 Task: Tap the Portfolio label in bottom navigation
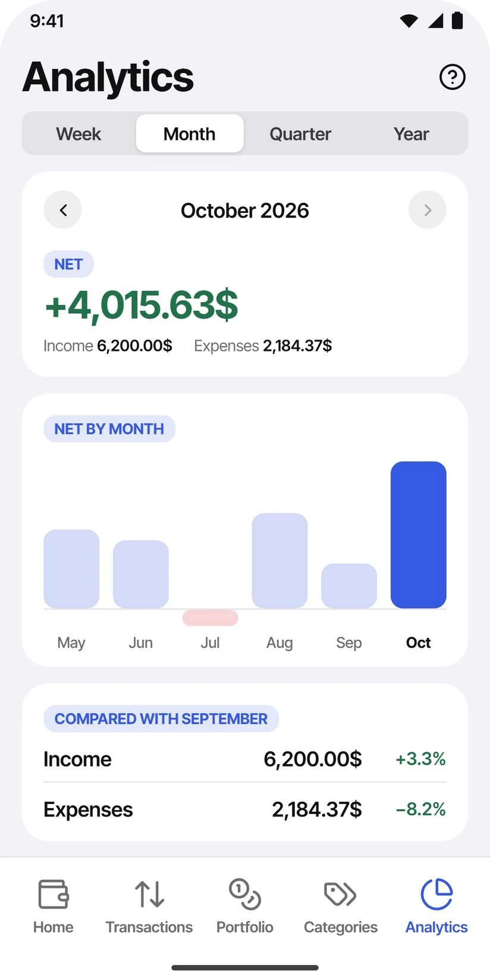tap(245, 927)
